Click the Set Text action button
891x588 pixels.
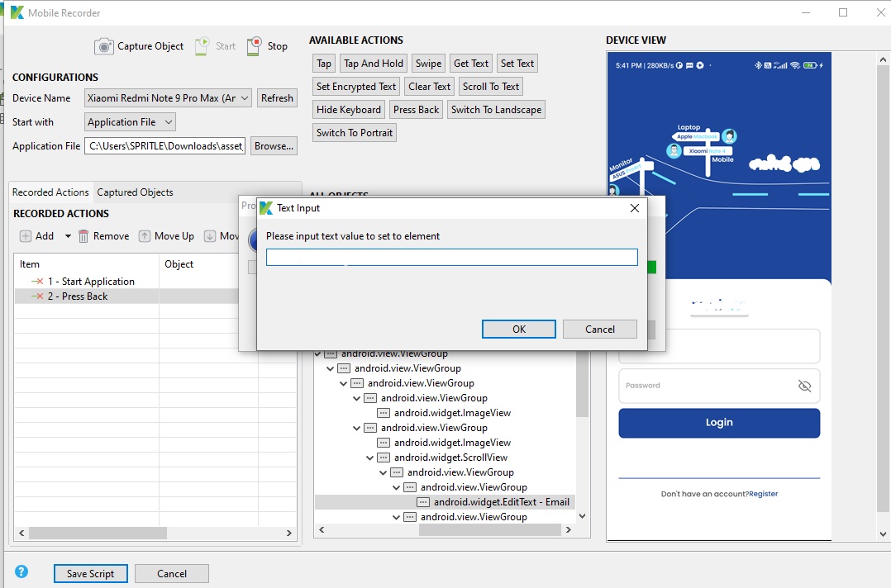tap(517, 64)
